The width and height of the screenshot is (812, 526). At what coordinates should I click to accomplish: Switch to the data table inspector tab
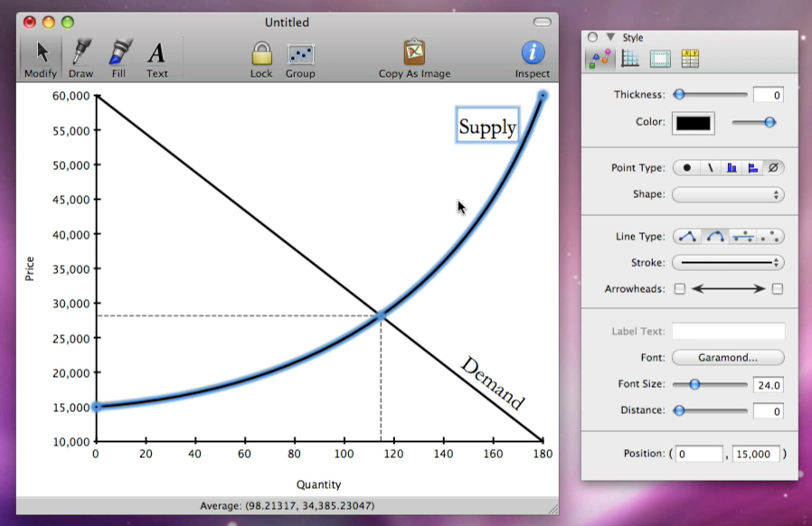(x=690, y=60)
